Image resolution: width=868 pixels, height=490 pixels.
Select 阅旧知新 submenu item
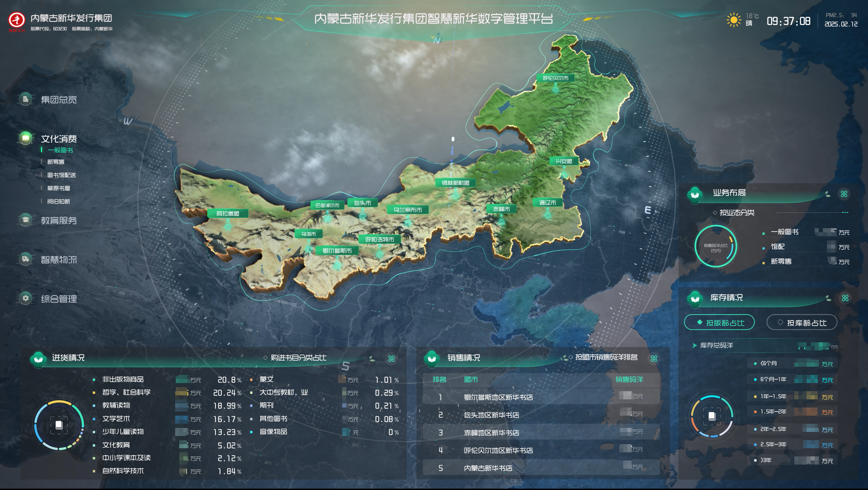[x=58, y=201]
